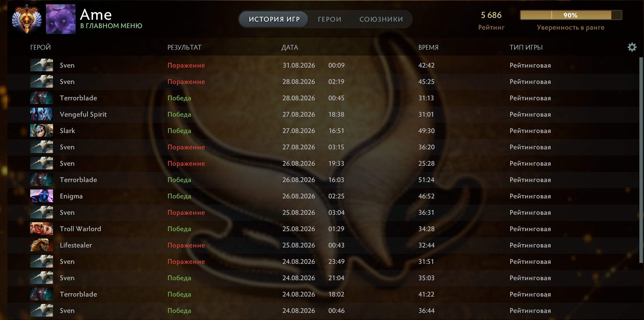Select the Troll Warlord hero name

point(80,229)
